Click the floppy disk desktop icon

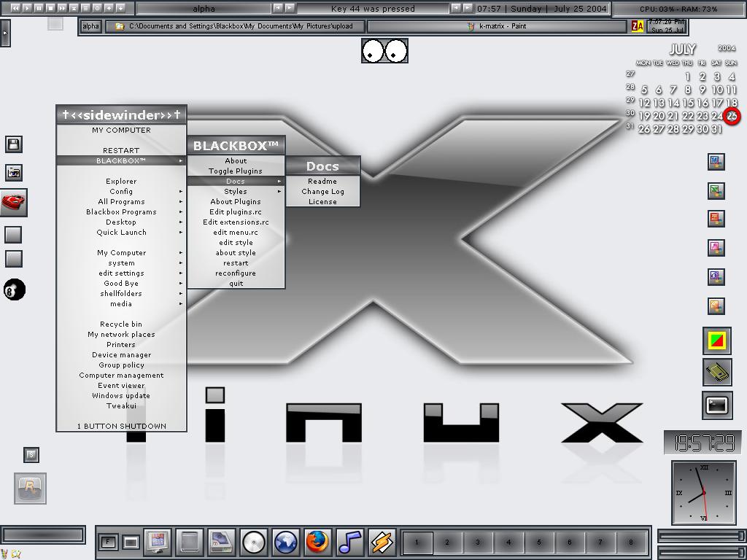coord(14,144)
